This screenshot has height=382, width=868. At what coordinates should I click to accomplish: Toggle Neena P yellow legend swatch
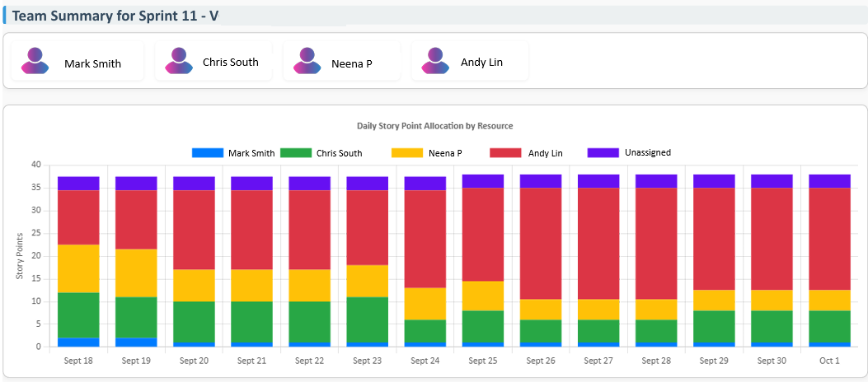pos(406,153)
